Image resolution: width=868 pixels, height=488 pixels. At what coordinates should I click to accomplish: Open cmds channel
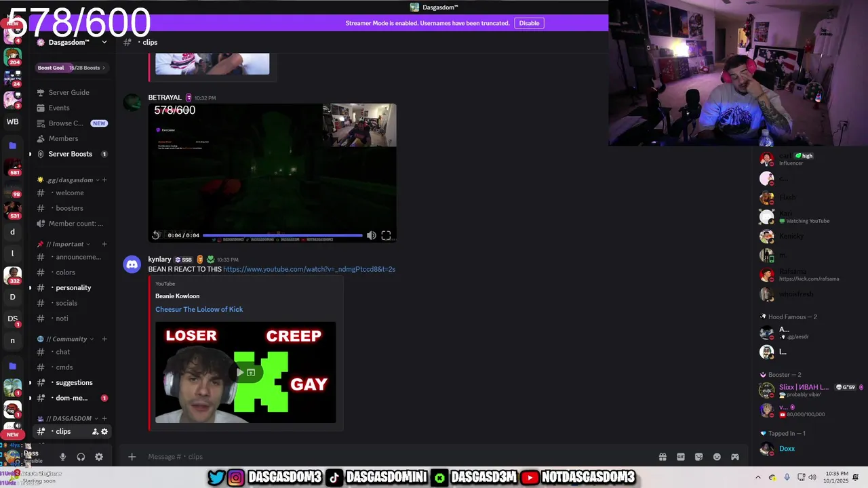[x=64, y=367]
